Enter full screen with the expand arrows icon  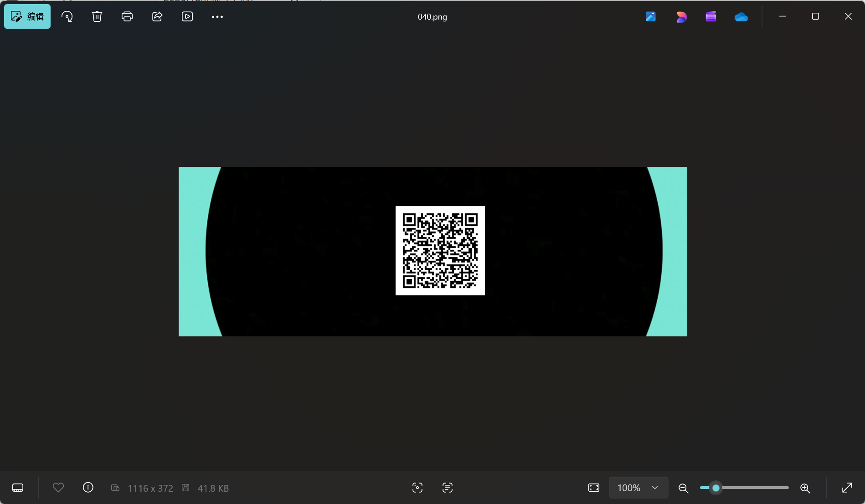click(x=847, y=488)
